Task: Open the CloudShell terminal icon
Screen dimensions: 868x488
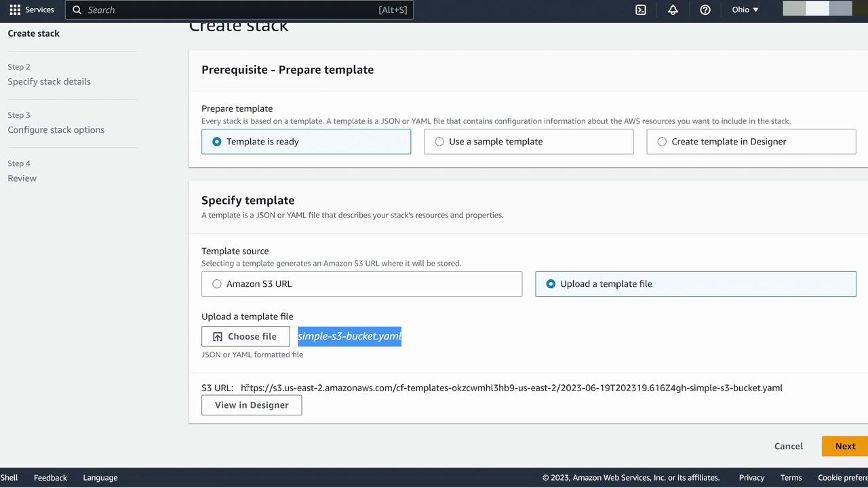Action: pos(640,10)
